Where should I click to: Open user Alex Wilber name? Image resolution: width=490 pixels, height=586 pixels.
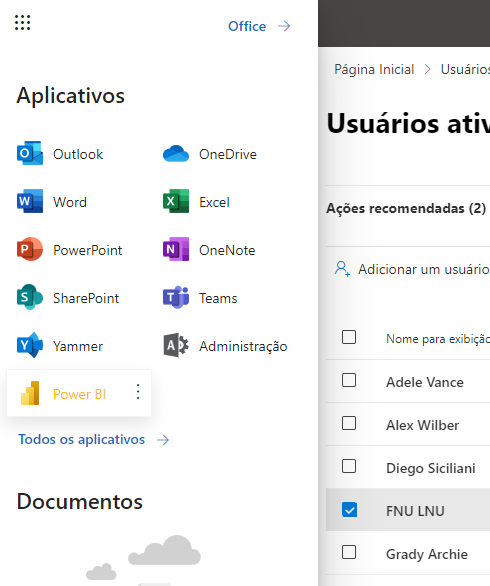[x=422, y=425]
